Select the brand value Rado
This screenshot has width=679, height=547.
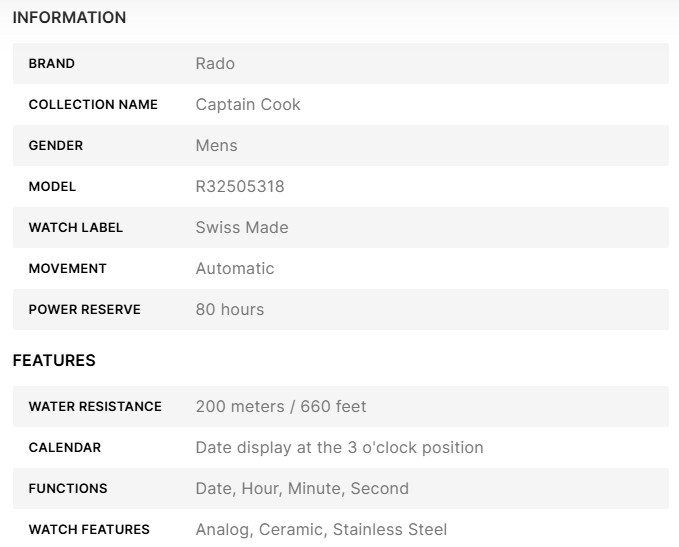[215, 64]
